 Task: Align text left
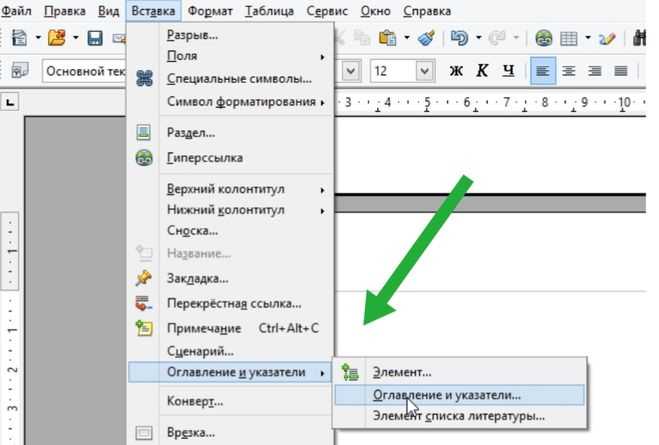pyautogui.click(x=543, y=71)
